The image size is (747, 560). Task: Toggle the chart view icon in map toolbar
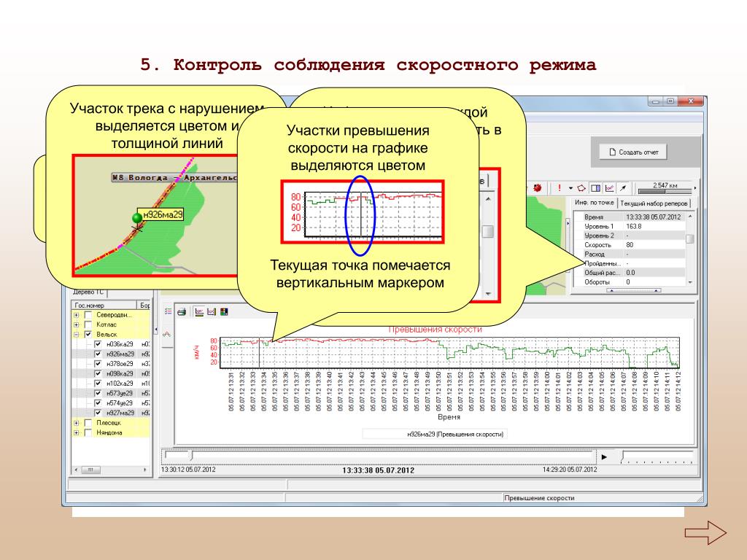(609, 188)
